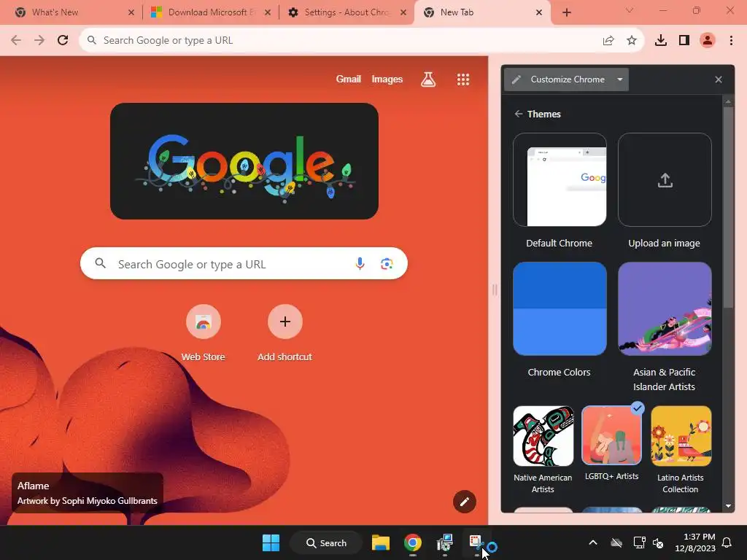747x560 pixels.
Task: Open the Snipping Tool taskbar icon
Action: coord(476,542)
